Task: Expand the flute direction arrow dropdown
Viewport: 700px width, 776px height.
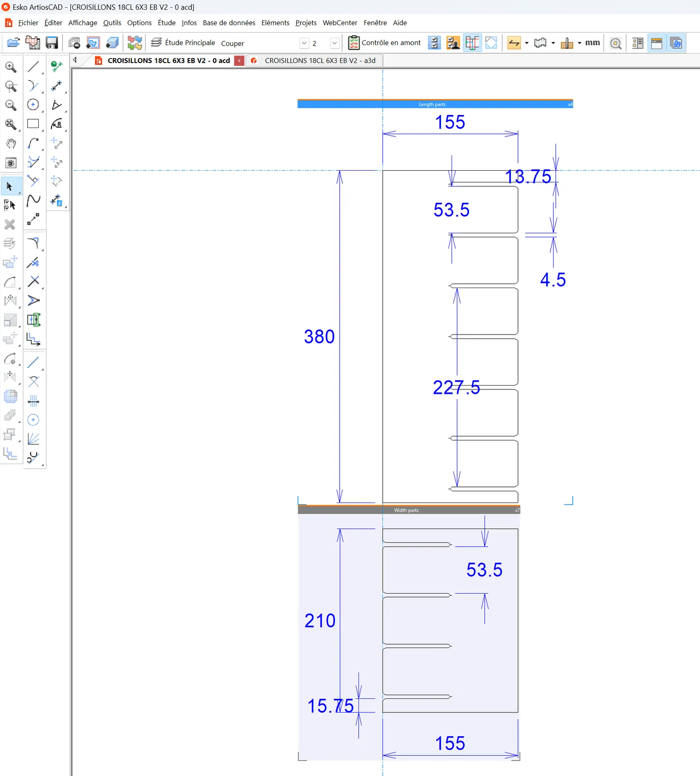Action: tap(527, 43)
